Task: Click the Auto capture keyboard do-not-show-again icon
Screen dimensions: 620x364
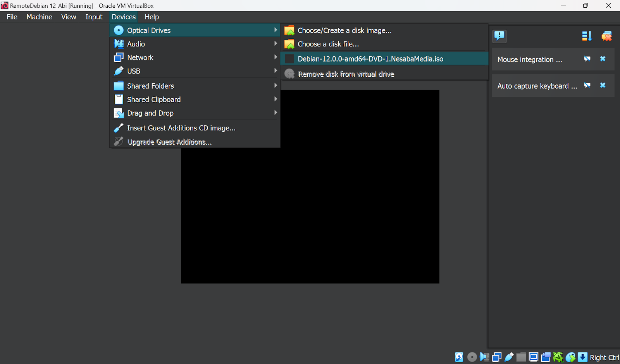Action: click(x=587, y=86)
